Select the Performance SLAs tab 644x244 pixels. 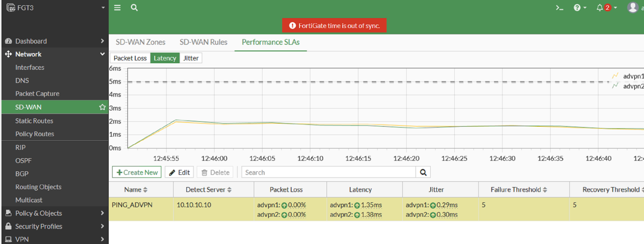pyautogui.click(x=270, y=42)
